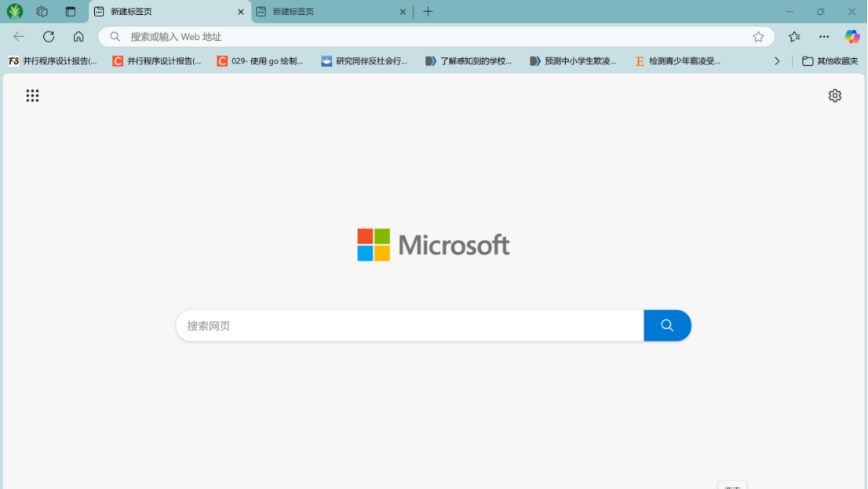
Task: Restore down the browser window
Action: point(820,11)
